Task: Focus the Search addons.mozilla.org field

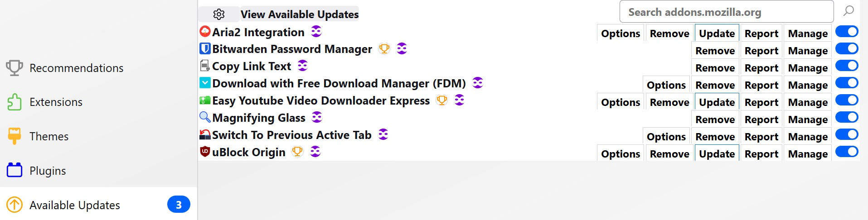Action: pyautogui.click(x=726, y=12)
